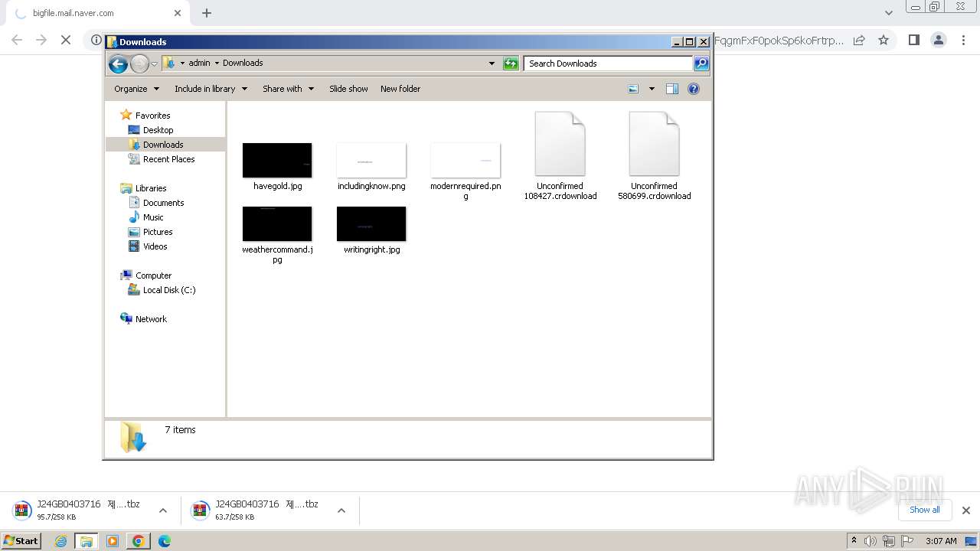Select the weathercommand.jpg thumbnail
The height and width of the screenshot is (551, 980).
(x=277, y=223)
